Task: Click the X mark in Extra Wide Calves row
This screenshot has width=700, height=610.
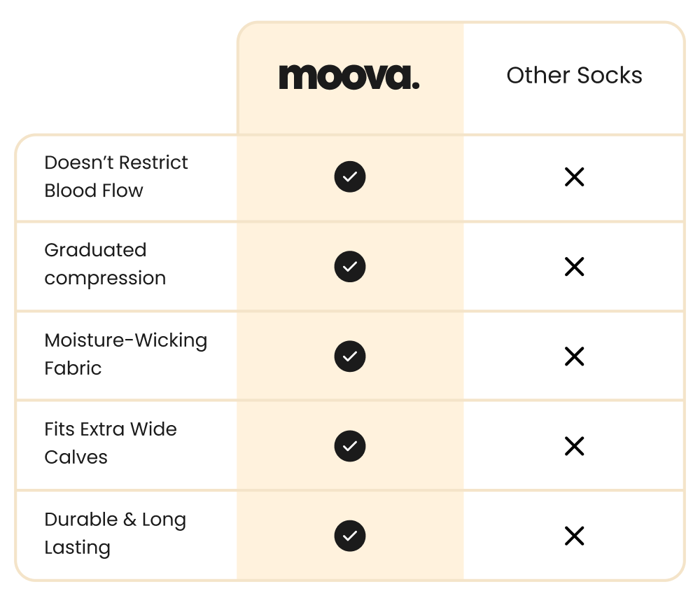Action: (x=575, y=446)
